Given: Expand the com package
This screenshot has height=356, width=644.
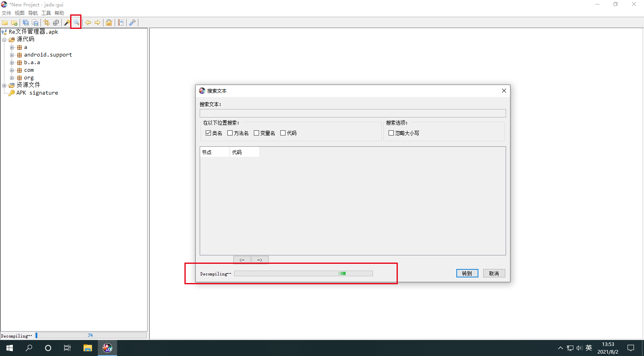Looking at the screenshot, I should pyautogui.click(x=12, y=70).
